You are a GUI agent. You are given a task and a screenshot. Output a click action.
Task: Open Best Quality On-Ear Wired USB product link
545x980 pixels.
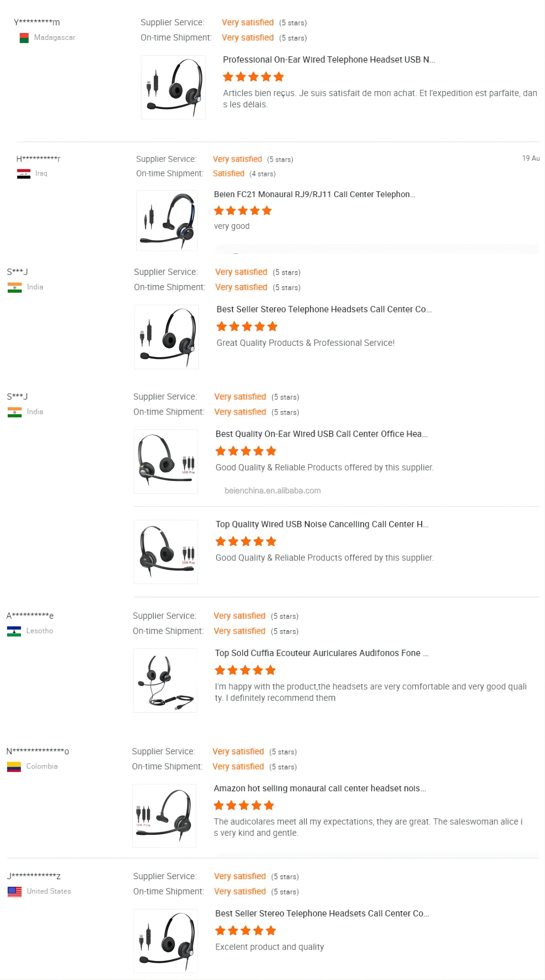[x=321, y=434]
